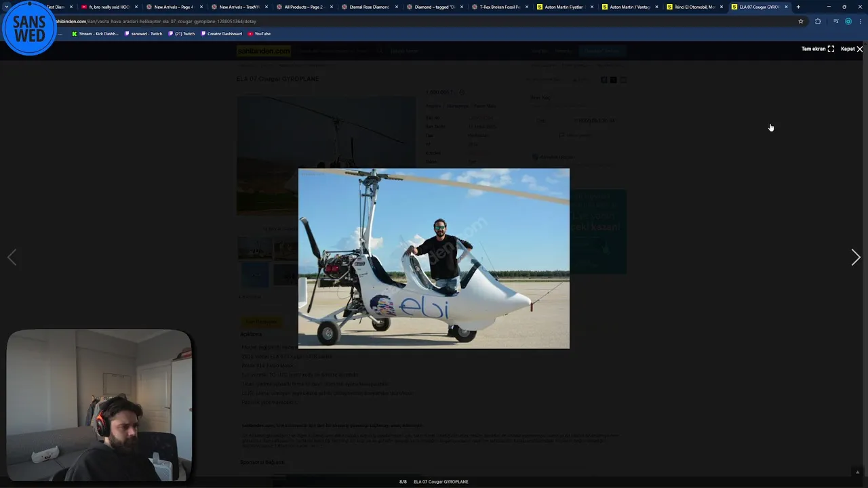Close the 'Diamond – tagged' tab
868x488 pixels.
click(x=461, y=7)
